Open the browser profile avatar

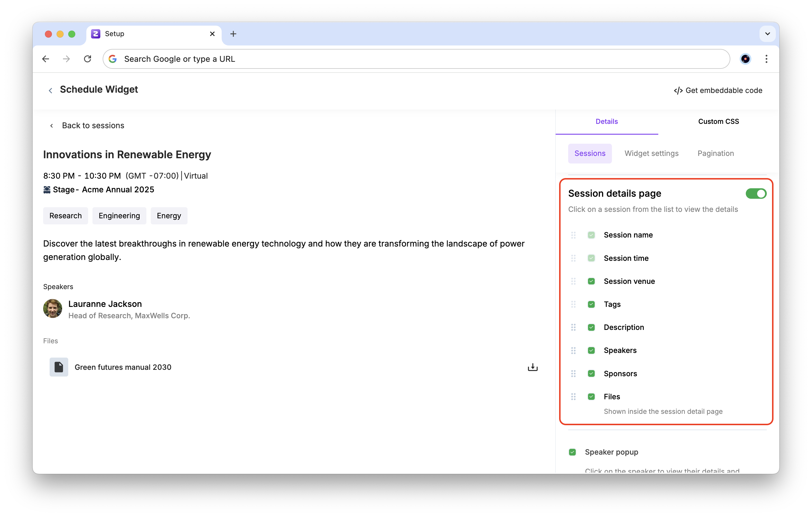(x=745, y=59)
